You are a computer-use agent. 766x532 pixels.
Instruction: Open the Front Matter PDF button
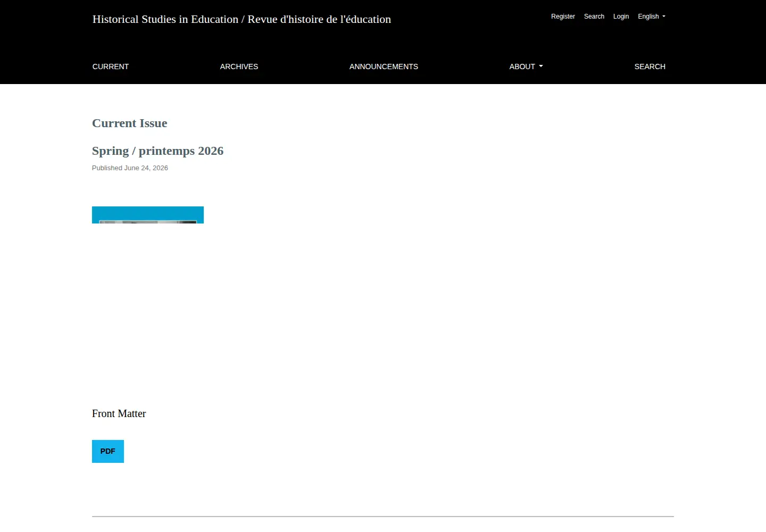[108, 451]
